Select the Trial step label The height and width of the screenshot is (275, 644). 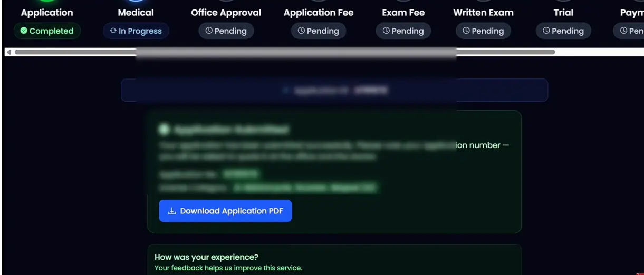[563, 13]
